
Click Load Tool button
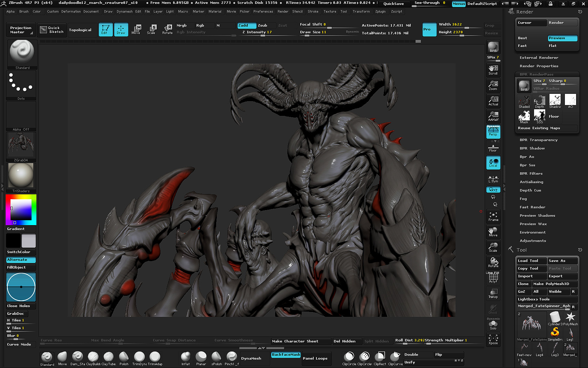click(x=531, y=261)
